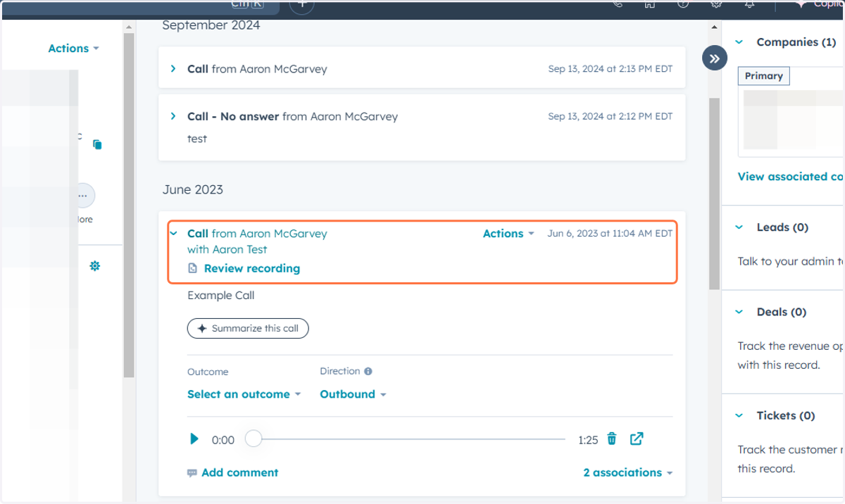The height and width of the screenshot is (504, 845).
Task: Click the Review recording link
Action: tap(252, 268)
